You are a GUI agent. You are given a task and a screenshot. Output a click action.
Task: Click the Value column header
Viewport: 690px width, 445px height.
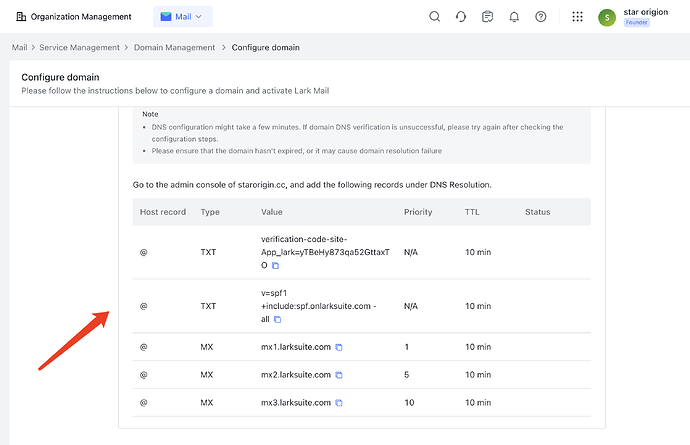272,212
